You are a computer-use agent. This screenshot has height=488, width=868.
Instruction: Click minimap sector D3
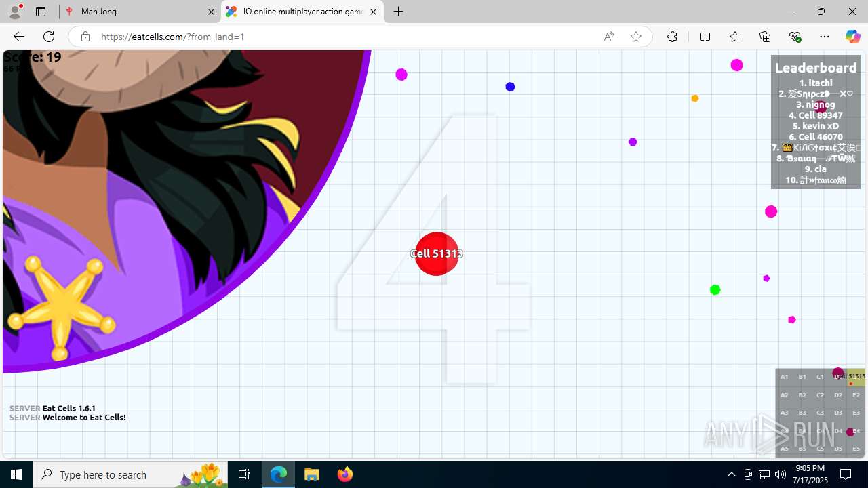pos(838,413)
